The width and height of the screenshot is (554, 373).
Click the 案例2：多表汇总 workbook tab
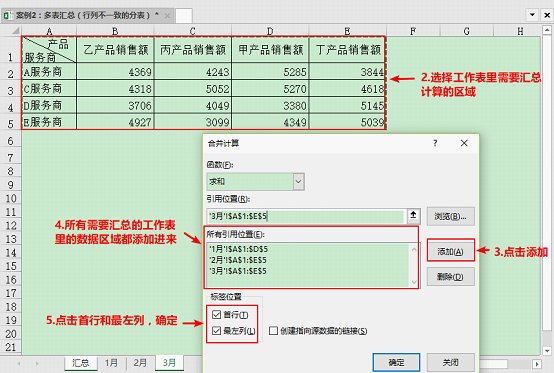pos(88,16)
